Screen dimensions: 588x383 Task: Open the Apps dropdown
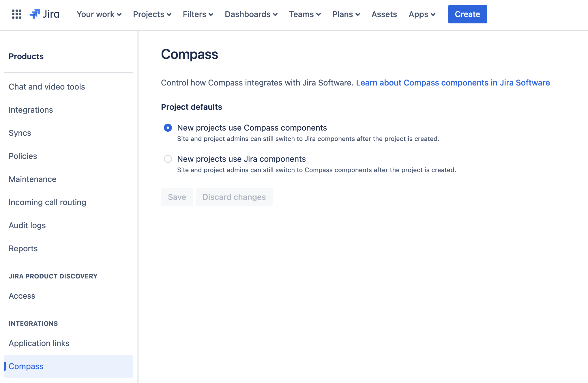pyautogui.click(x=422, y=14)
